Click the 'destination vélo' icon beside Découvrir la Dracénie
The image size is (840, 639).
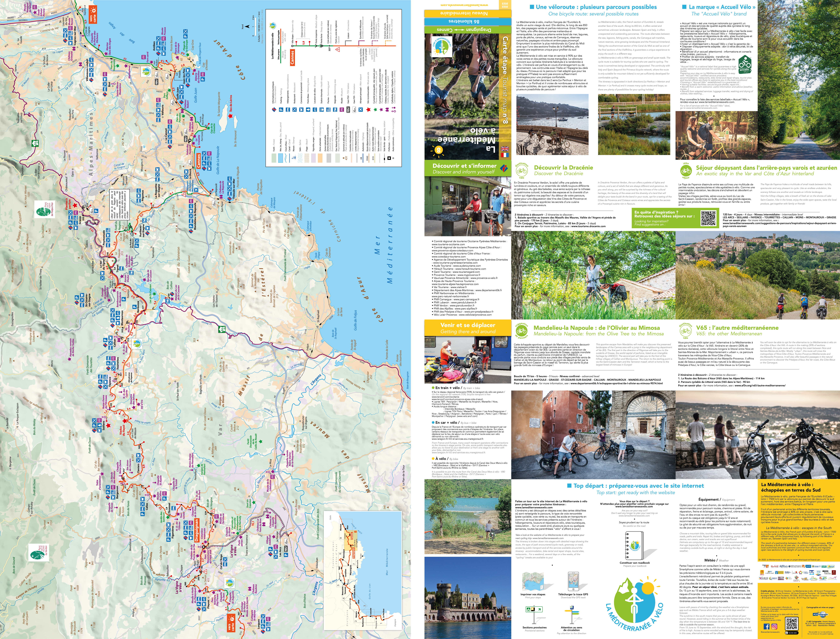coord(522,171)
